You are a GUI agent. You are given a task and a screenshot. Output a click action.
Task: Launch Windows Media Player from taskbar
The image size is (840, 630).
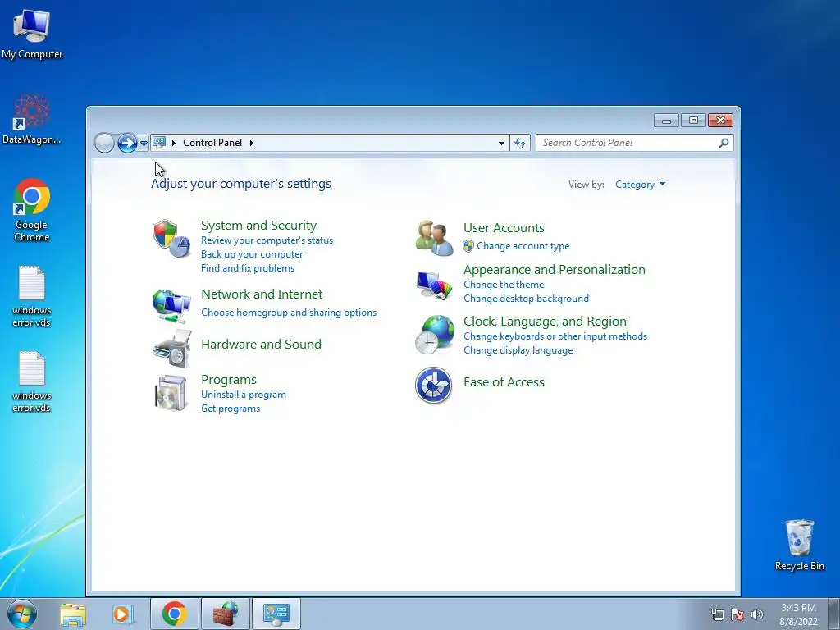(121, 614)
